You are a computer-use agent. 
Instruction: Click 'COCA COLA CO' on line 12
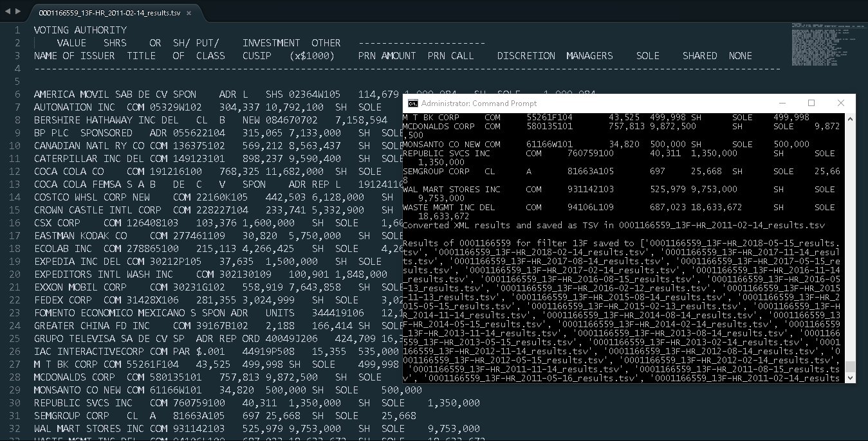tap(69, 172)
